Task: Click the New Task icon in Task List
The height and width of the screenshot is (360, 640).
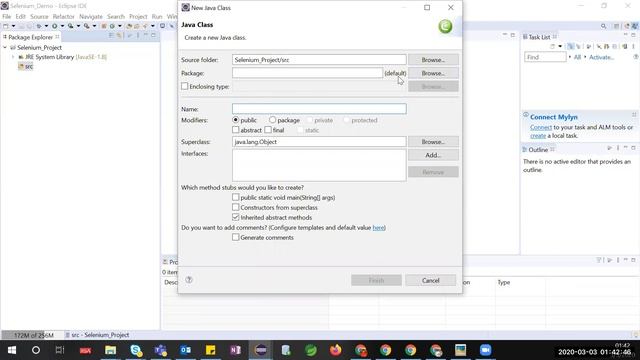Action: tap(552, 46)
